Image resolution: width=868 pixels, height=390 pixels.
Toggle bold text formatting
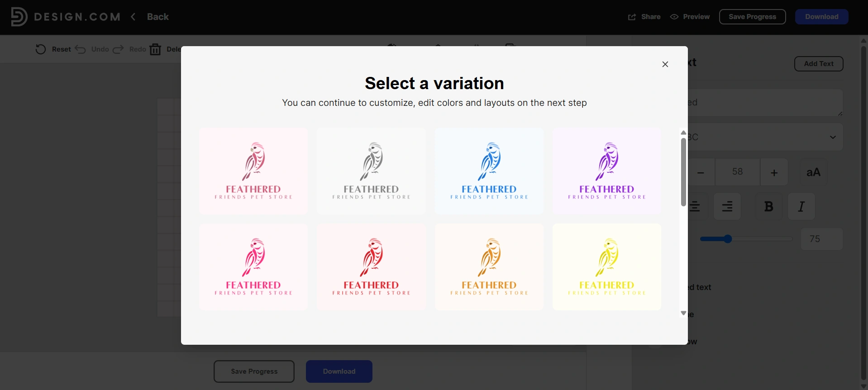[769, 206]
